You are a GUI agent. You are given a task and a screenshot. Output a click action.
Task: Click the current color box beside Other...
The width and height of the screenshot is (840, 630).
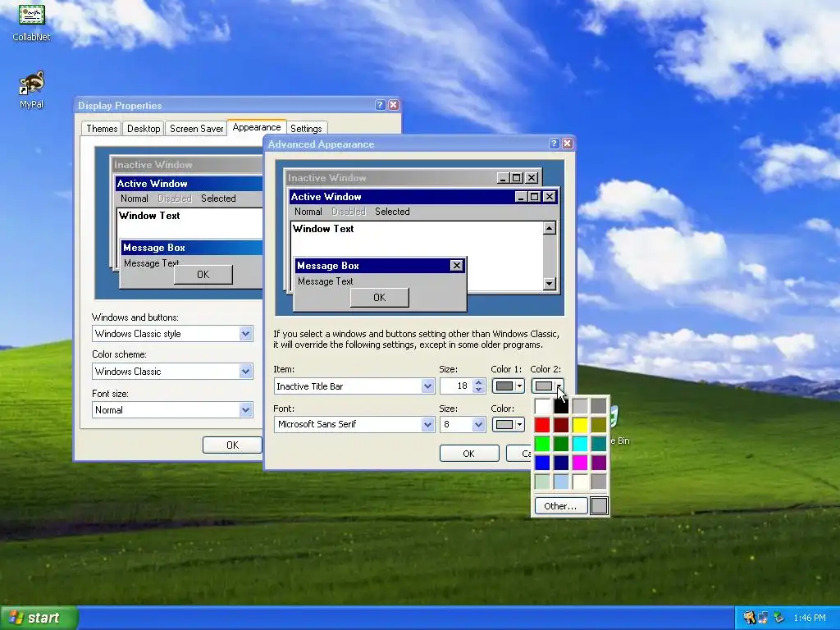point(599,505)
